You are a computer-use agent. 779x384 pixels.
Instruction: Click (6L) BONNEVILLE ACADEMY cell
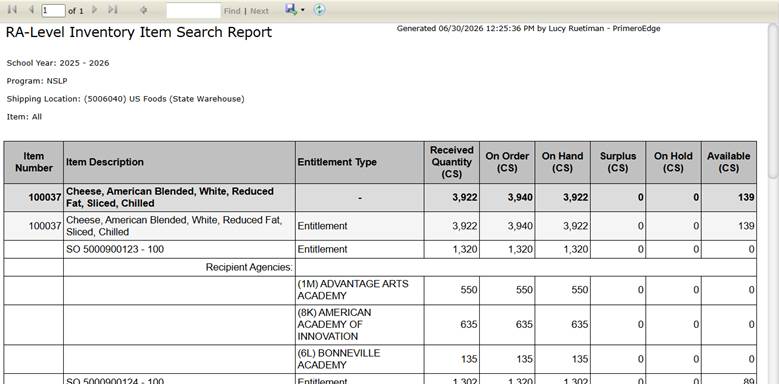click(x=360, y=359)
